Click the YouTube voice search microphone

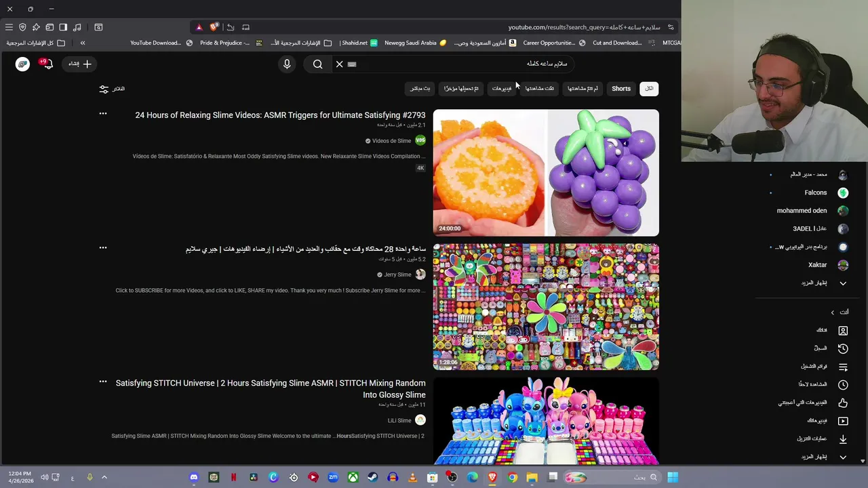(287, 64)
